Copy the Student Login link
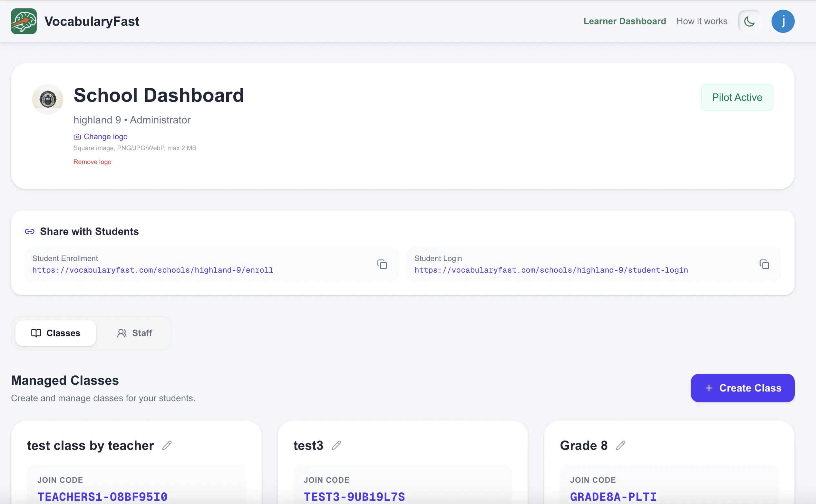This screenshot has height=504, width=816. point(764,264)
